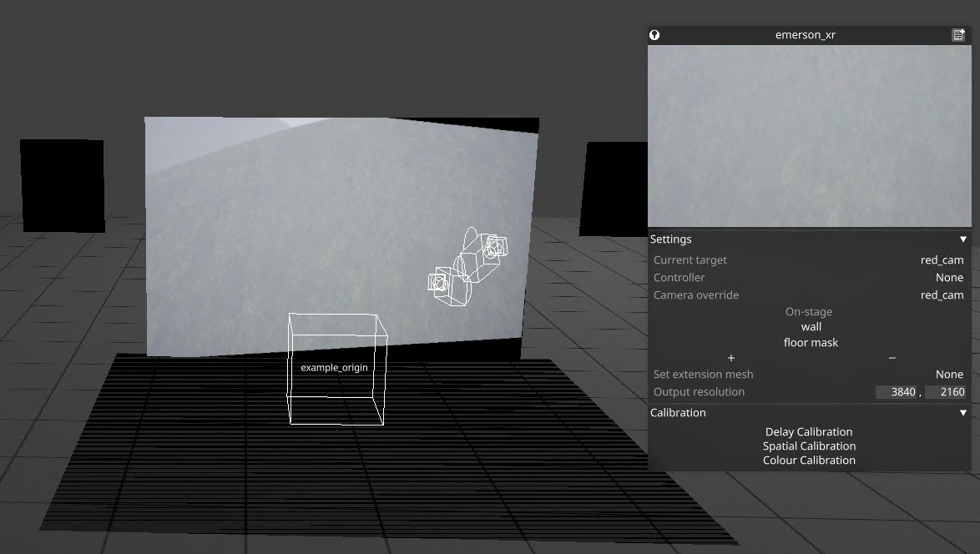Edit output resolution width 3840
The width and height of the screenshot is (980, 554).
pyautogui.click(x=897, y=391)
